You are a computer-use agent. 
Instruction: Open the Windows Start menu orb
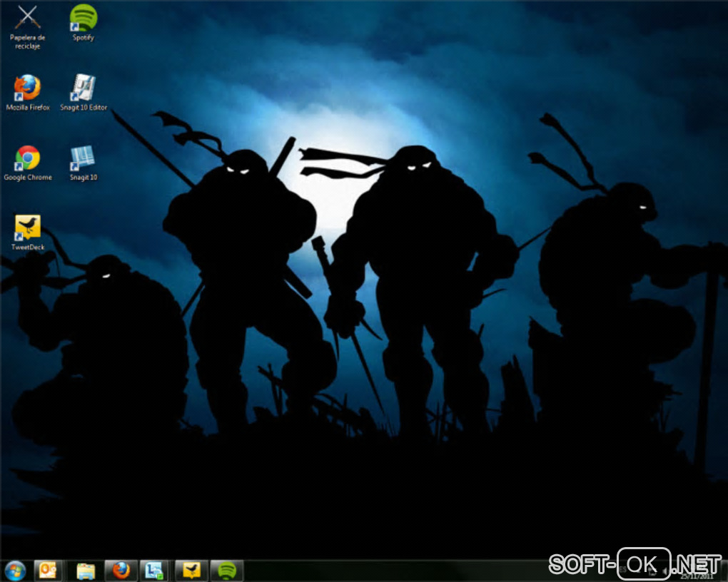[x=15, y=571]
